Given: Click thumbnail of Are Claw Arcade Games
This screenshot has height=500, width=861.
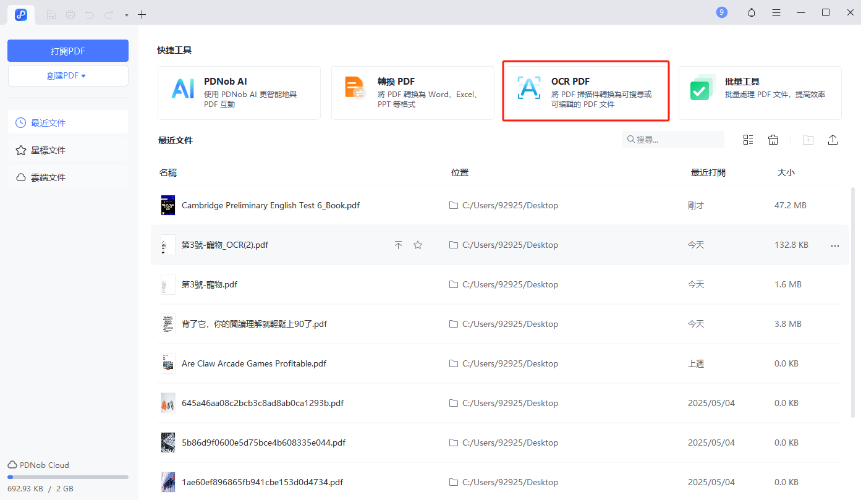Looking at the screenshot, I should [168, 363].
